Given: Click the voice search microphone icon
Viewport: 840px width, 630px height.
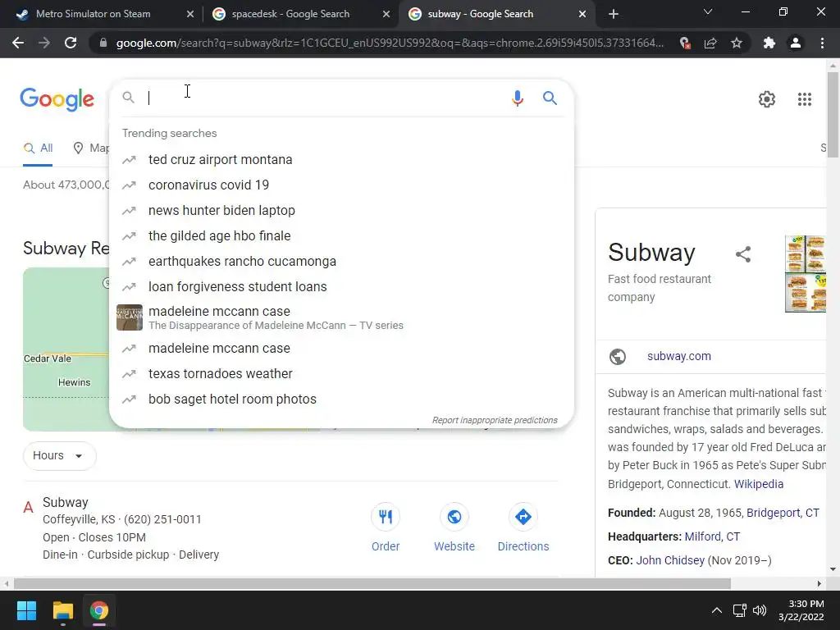Looking at the screenshot, I should [517, 98].
